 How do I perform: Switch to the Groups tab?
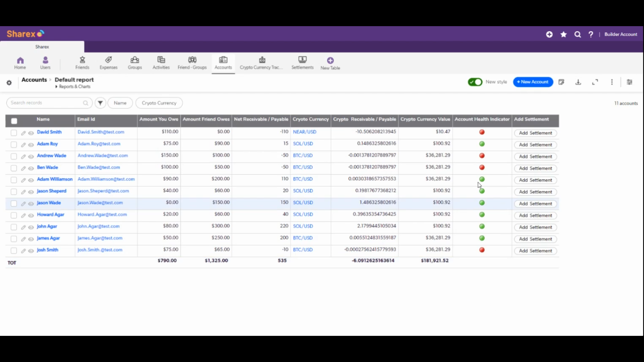coord(135,63)
